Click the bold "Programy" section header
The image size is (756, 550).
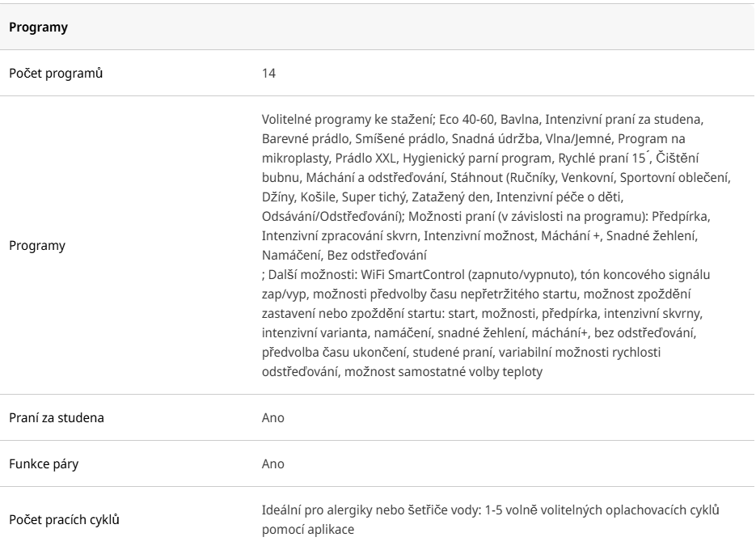(x=37, y=27)
